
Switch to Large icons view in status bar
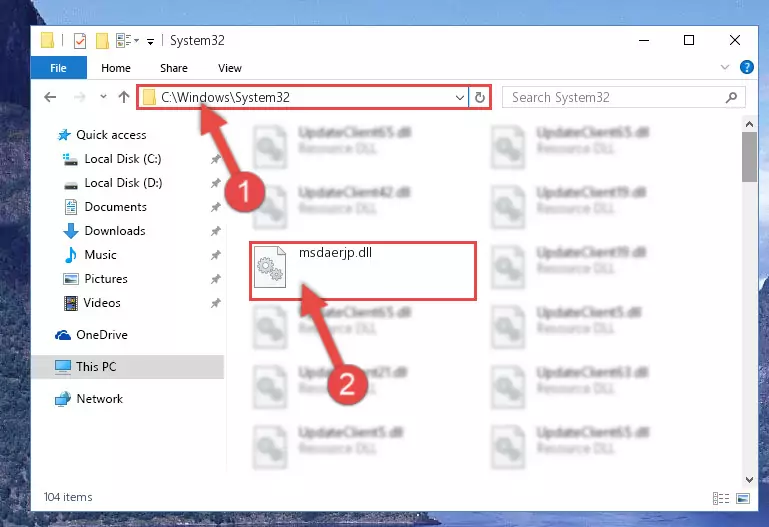click(x=743, y=499)
